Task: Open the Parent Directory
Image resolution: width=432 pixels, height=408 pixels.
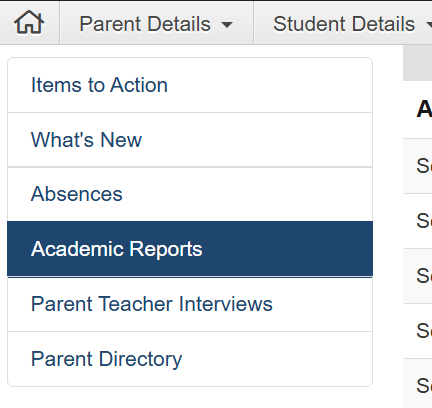Action: [190, 359]
